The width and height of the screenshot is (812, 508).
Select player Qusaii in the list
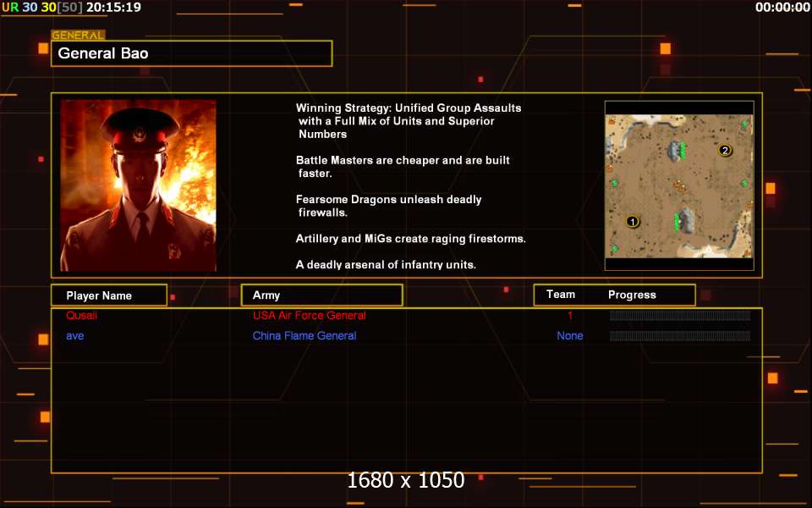point(81,316)
